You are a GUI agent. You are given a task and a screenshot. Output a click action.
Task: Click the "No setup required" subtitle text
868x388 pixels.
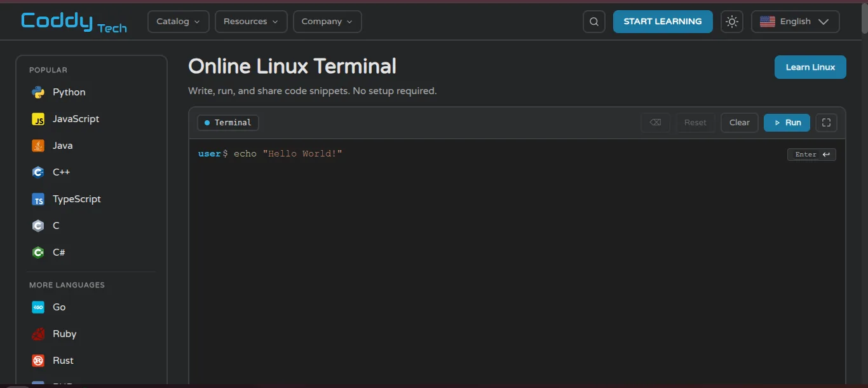(x=395, y=91)
